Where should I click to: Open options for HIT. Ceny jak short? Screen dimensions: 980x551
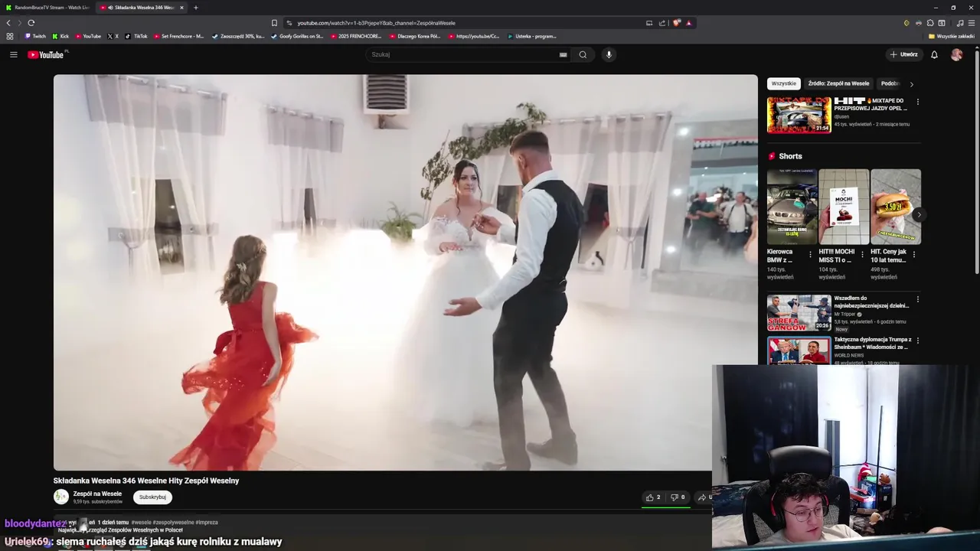click(x=914, y=255)
